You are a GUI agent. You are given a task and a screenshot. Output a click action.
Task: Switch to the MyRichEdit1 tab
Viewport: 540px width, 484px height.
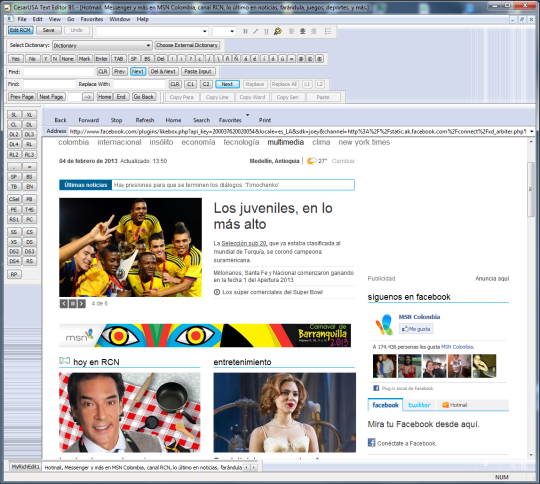25,467
